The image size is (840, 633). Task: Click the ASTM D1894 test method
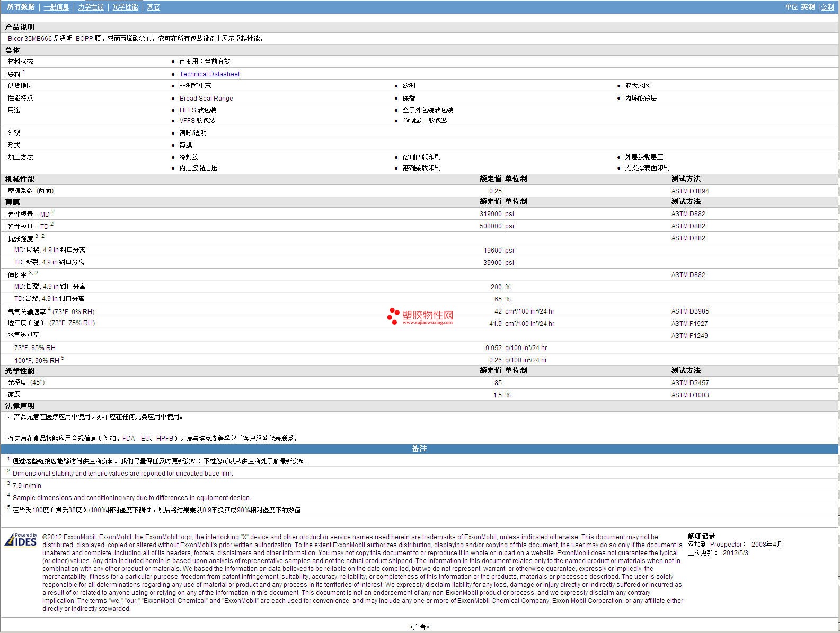pos(690,191)
